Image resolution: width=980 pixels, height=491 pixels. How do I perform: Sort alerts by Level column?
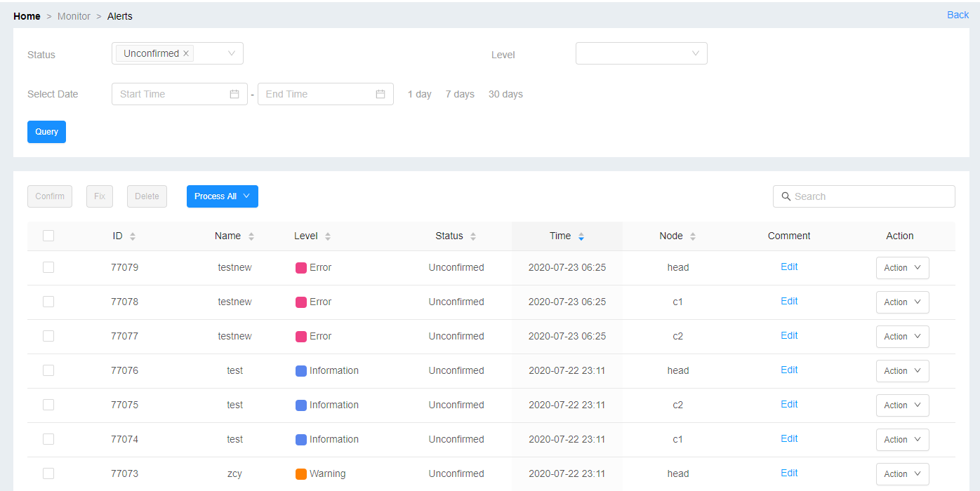(328, 236)
